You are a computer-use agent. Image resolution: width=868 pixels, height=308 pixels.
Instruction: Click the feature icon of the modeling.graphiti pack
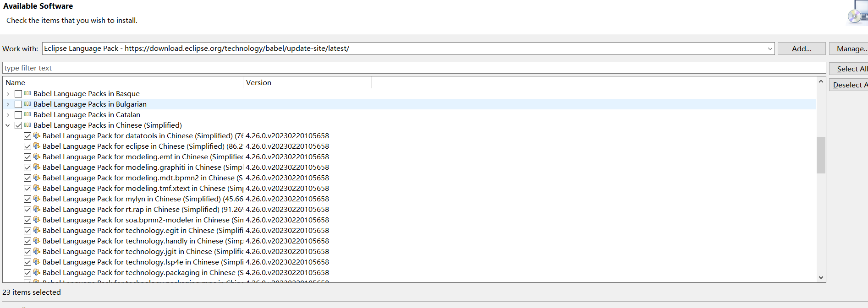click(37, 167)
